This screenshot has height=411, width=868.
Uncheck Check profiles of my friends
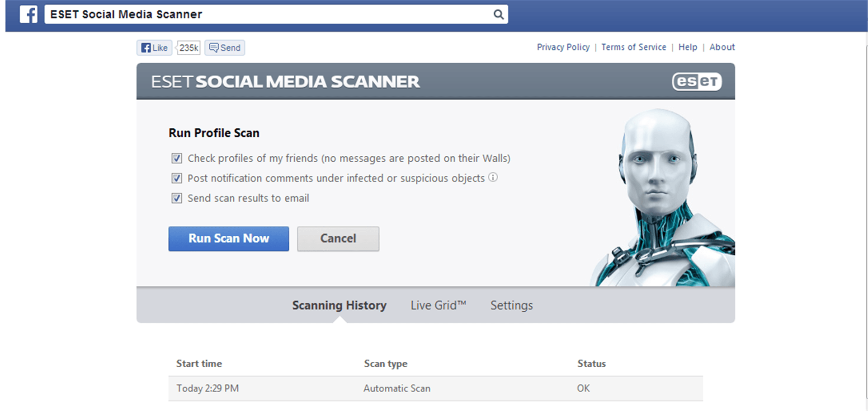coord(177,159)
